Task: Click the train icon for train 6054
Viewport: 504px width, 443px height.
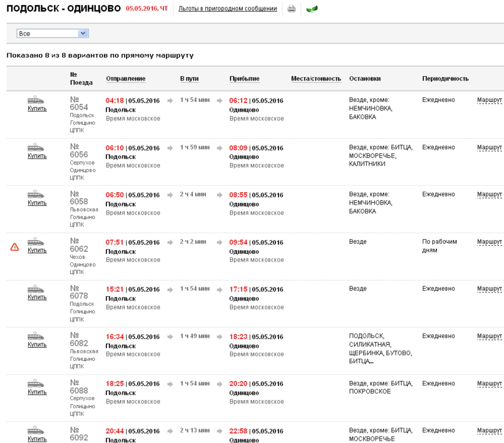Action: pyautogui.click(x=36, y=100)
